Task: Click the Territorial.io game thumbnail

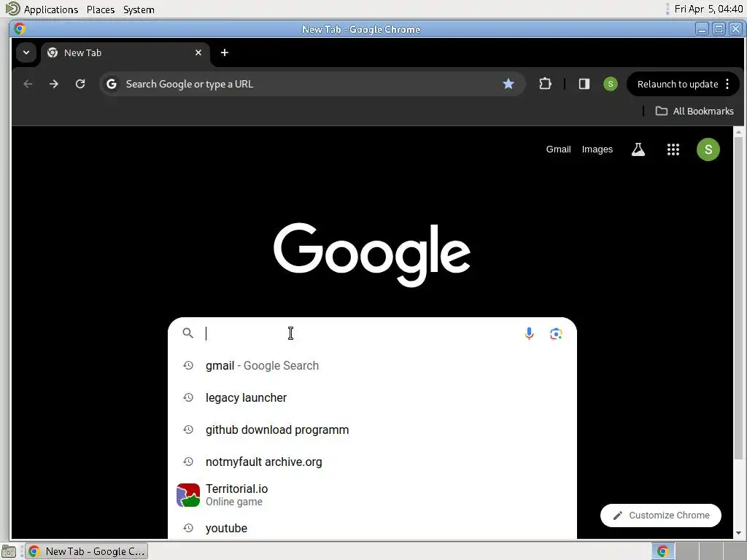Action: (188, 495)
